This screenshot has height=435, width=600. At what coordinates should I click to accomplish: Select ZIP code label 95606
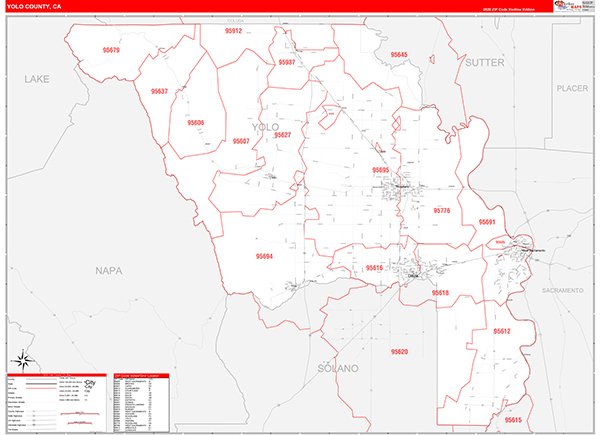click(x=196, y=123)
